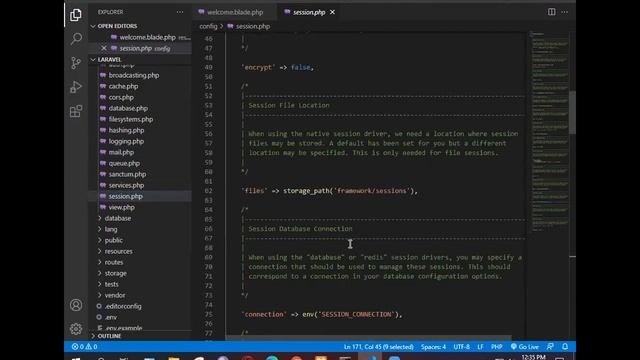Open the Run and Debug icon
Screen dimensions: 640x360
point(76,87)
